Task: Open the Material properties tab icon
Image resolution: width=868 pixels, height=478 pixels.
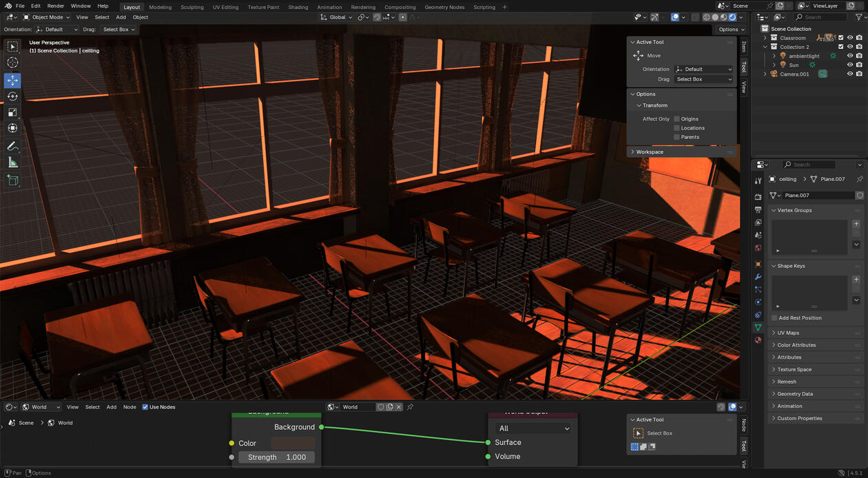Action: point(758,340)
